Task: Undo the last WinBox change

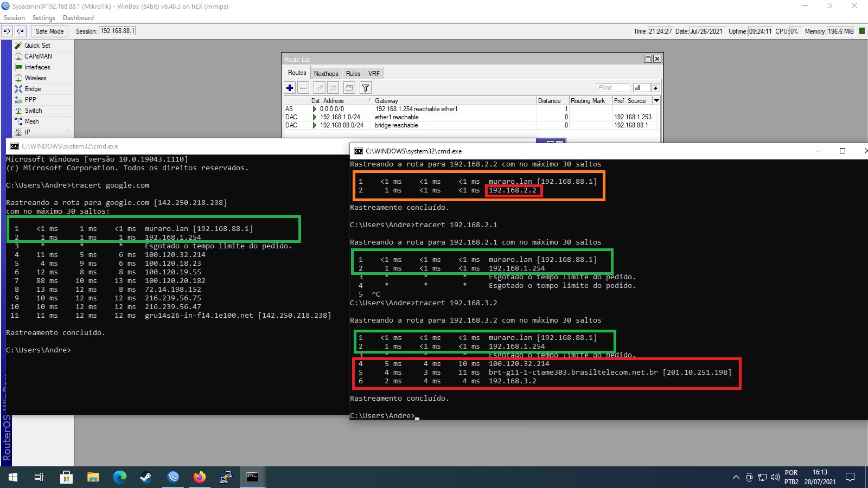Action: pyautogui.click(x=7, y=31)
